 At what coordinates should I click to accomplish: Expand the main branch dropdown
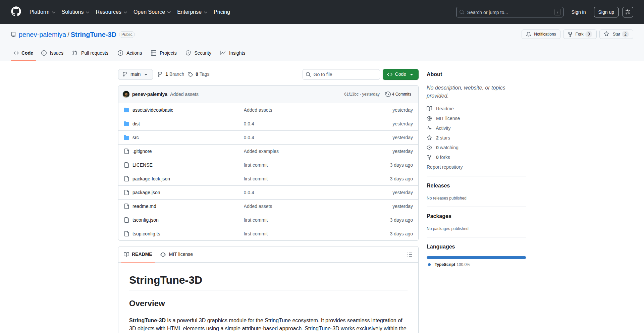pos(135,74)
